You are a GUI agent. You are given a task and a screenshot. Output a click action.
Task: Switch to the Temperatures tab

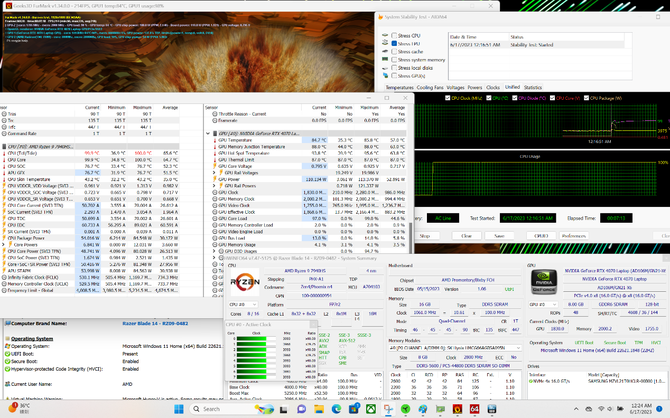(x=399, y=87)
